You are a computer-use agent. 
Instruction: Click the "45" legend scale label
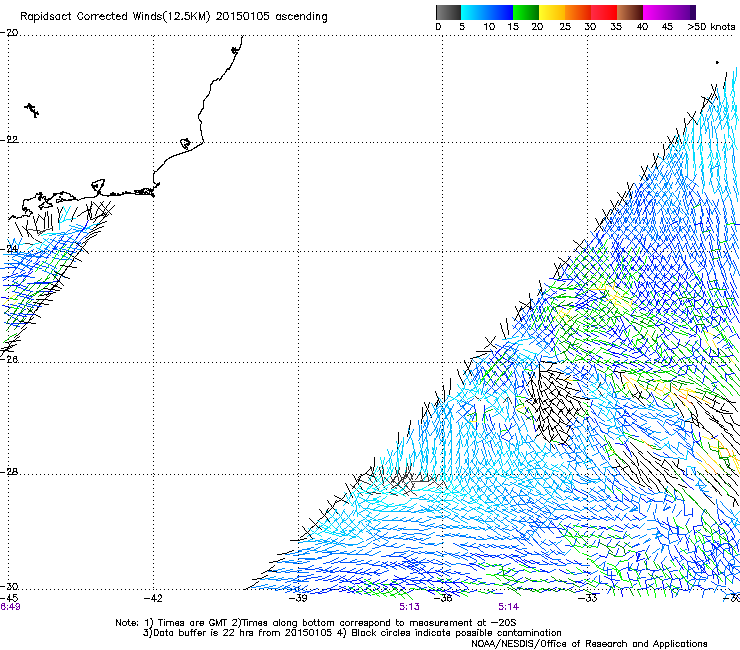coord(667,27)
